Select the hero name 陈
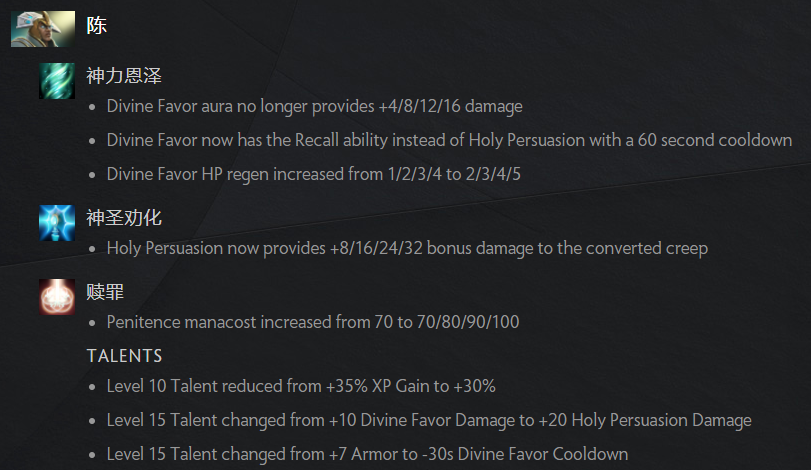 (97, 25)
